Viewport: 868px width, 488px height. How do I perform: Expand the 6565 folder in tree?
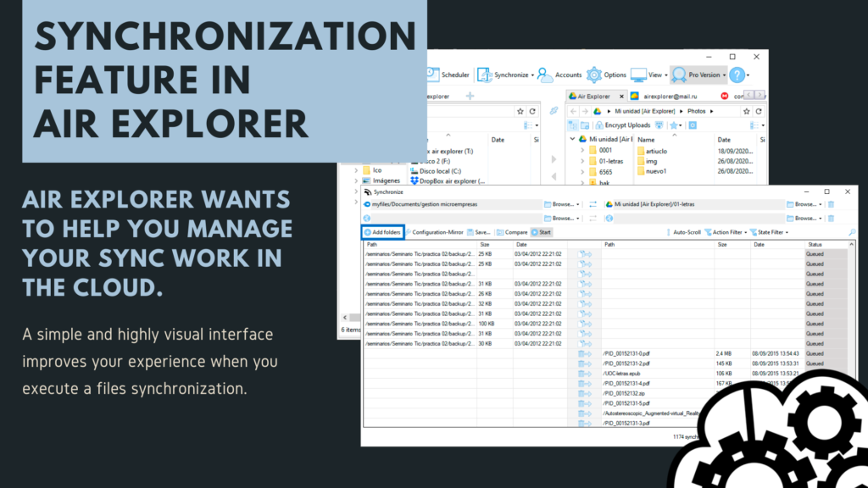[x=582, y=172]
